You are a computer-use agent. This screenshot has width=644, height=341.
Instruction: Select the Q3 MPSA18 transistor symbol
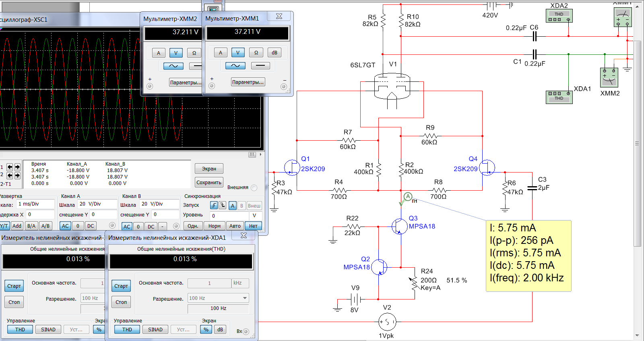point(400,227)
